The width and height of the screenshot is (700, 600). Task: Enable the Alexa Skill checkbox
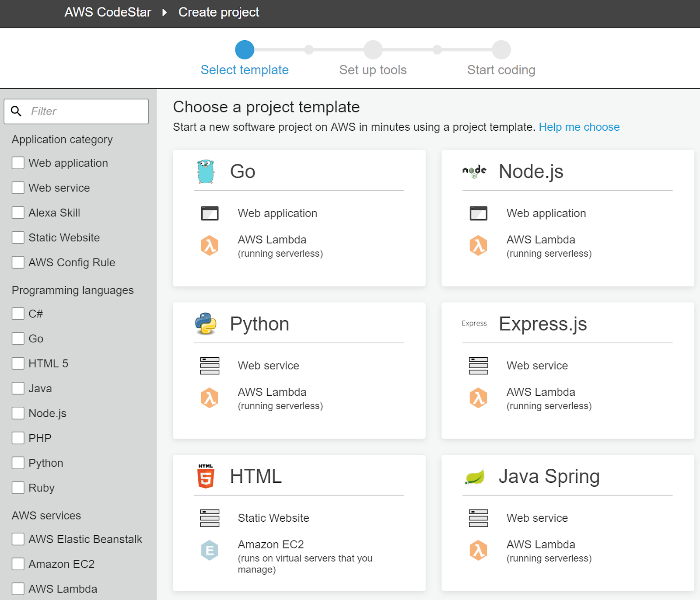[x=18, y=213]
